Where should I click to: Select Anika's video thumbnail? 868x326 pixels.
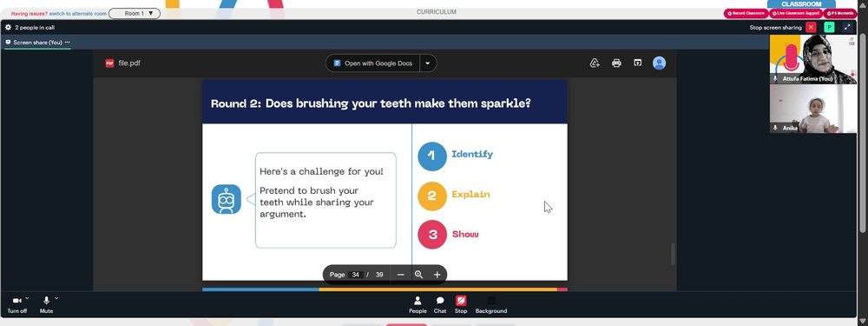(x=813, y=109)
